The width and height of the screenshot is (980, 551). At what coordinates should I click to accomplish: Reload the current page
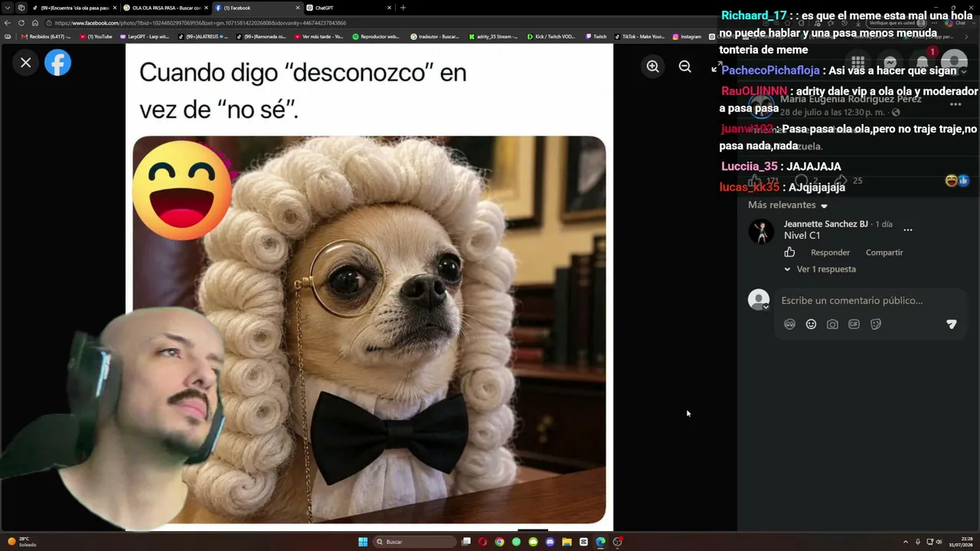click(21, 23)
